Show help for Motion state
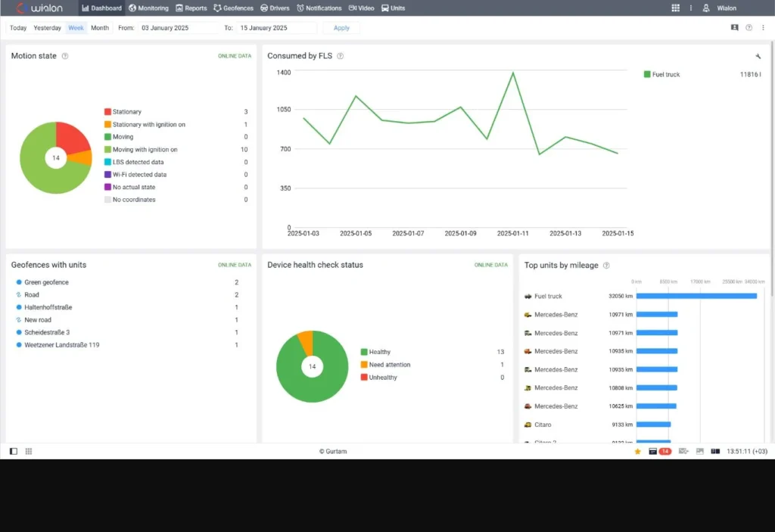 pyautogui.click(x=65, y=56)
